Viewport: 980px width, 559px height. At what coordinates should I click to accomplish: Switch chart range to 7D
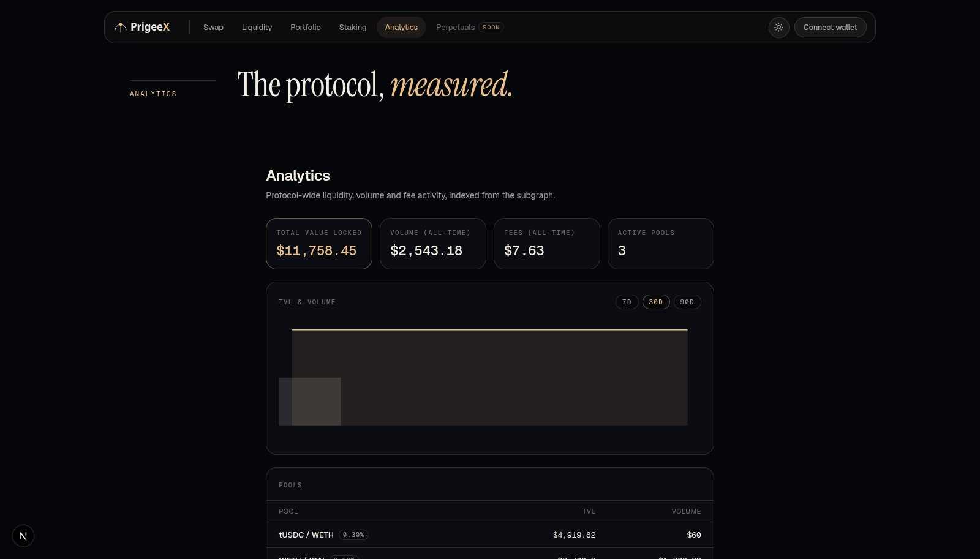click(x=627, y=302)
